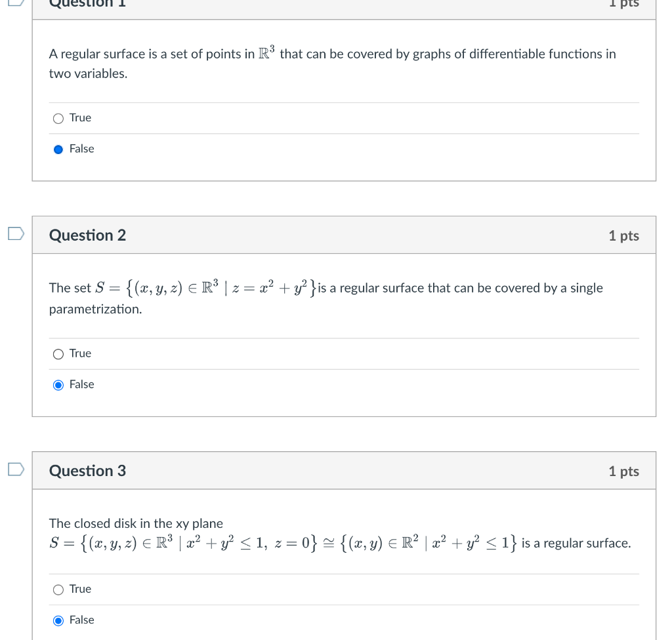Select False for Question 1

click(x=58, y=149)
